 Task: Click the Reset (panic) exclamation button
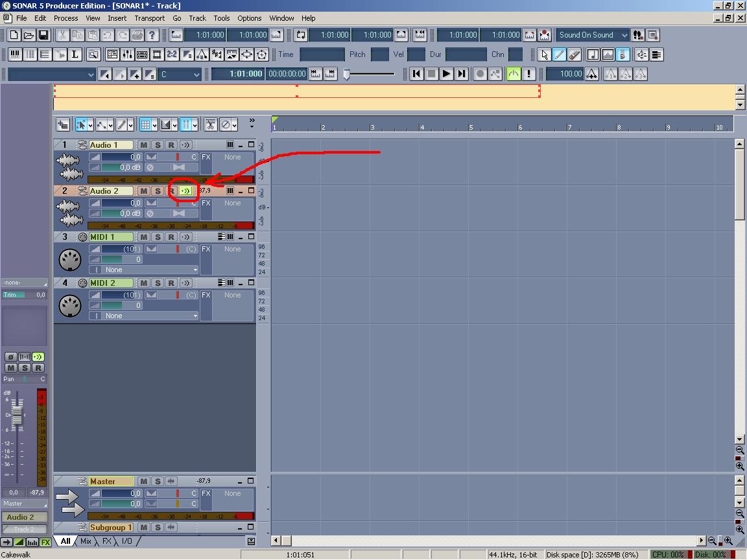(528, 75)
